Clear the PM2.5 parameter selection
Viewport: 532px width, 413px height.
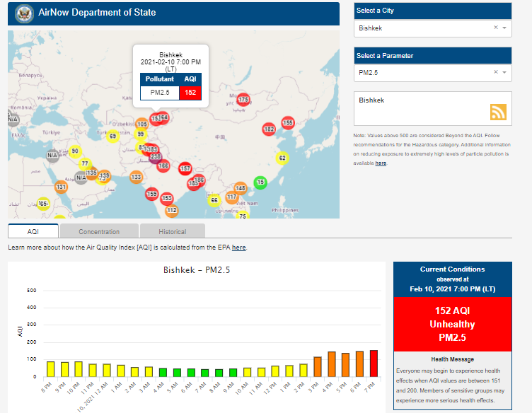tap(495, 72)
